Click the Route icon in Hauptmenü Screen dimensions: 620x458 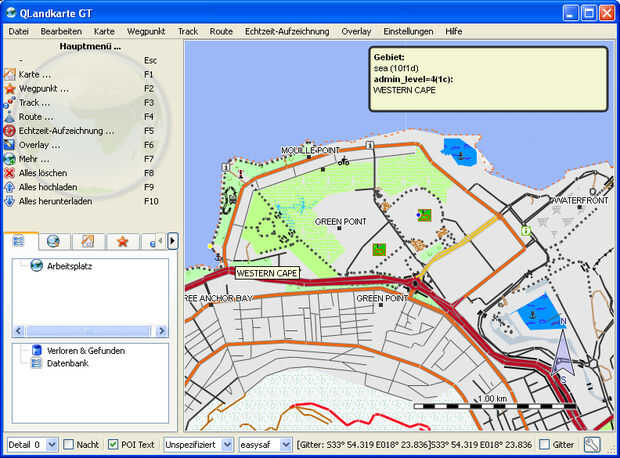[x=9, y=117]
